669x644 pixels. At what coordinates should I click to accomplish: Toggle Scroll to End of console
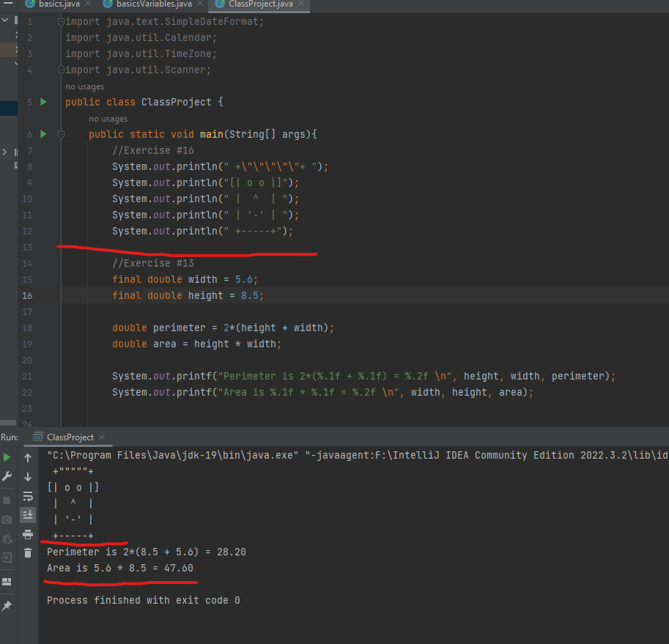(28, 515)
